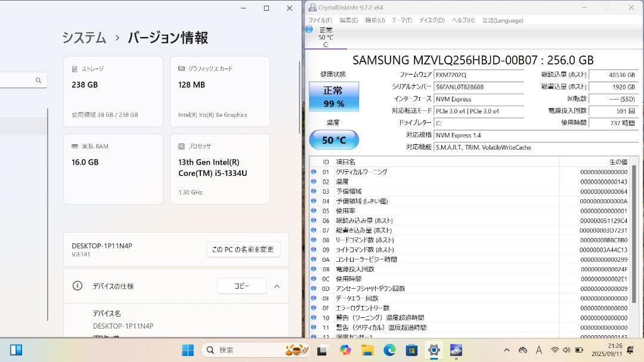Show hidden taskbar icons via the chevron
The image size is (644, 362).
click(506, 350)
